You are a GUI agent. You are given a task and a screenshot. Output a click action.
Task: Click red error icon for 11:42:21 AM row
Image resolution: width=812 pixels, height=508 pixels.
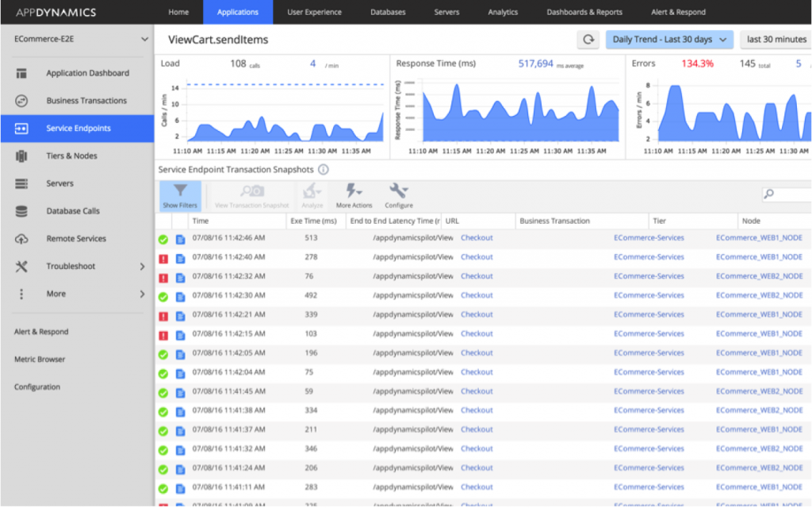(163, 316)
